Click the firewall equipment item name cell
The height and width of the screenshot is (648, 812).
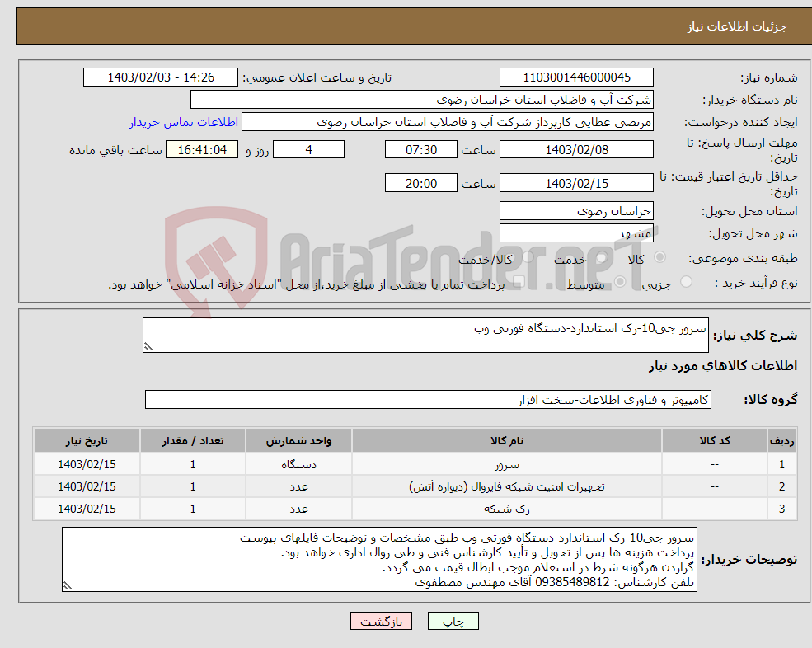(507, 486)
